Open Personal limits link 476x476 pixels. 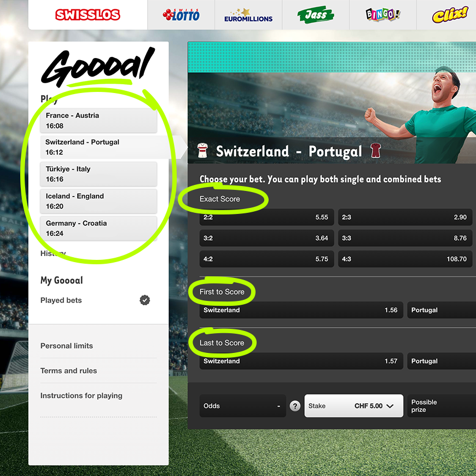[67, 346]
